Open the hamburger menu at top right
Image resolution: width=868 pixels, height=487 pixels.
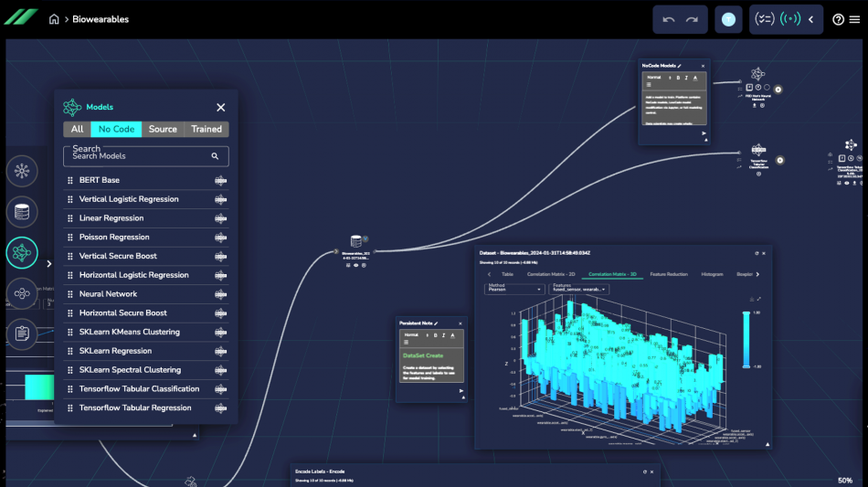point(854,19)
